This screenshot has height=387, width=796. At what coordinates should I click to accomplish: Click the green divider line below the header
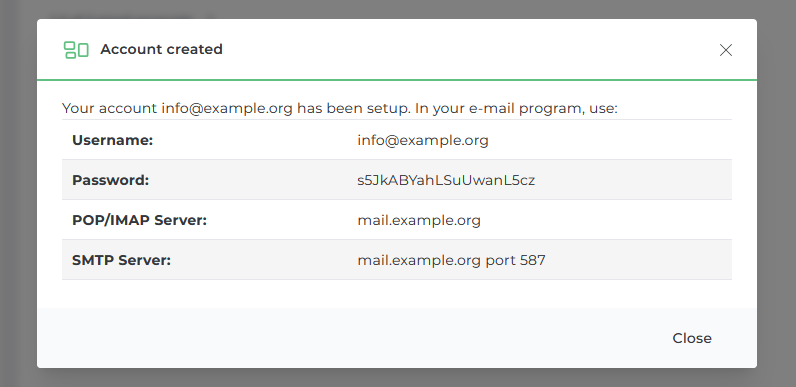[396, 80]
